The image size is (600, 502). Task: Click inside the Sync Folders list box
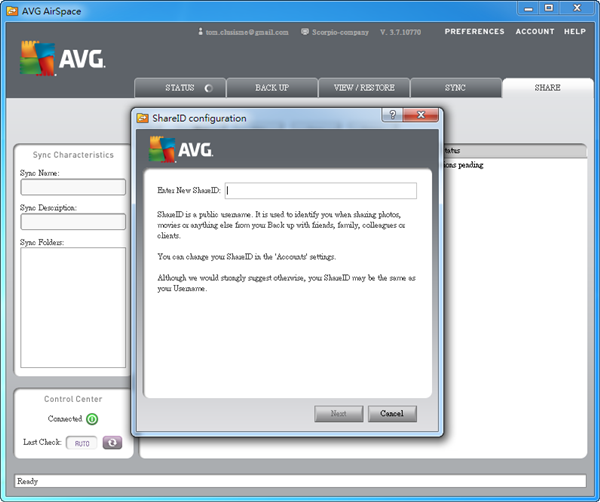tap(73, 308)
